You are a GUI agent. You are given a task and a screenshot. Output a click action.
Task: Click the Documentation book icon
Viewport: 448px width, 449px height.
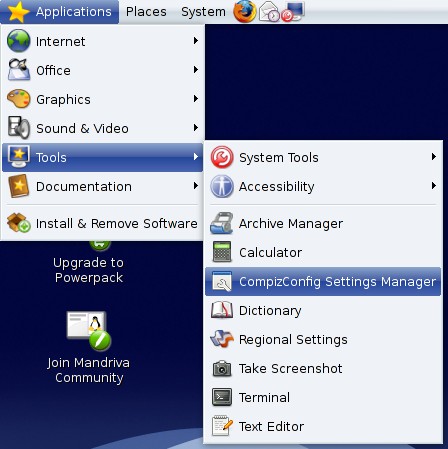click(19, 186)
